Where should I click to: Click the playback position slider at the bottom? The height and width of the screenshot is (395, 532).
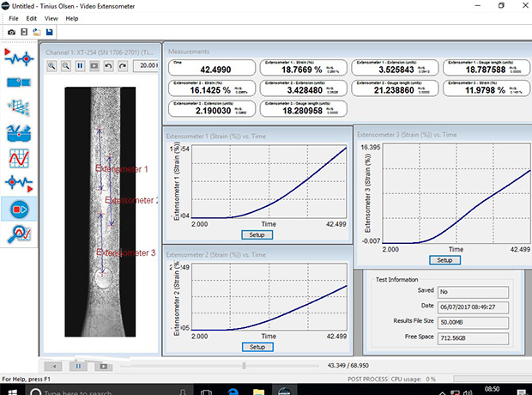click(x=245, y=366)
